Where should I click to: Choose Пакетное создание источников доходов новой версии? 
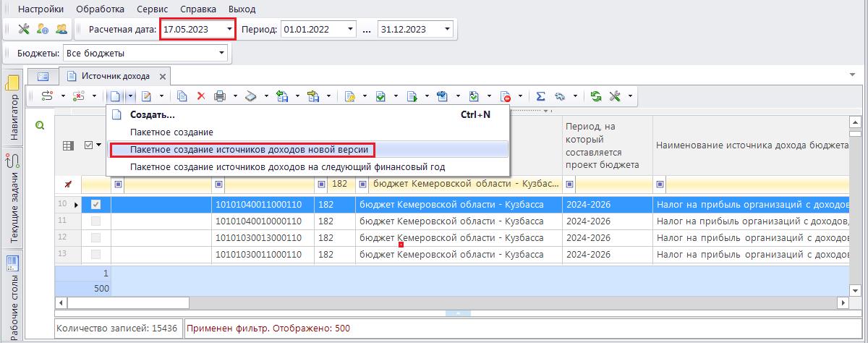point(308,150)
